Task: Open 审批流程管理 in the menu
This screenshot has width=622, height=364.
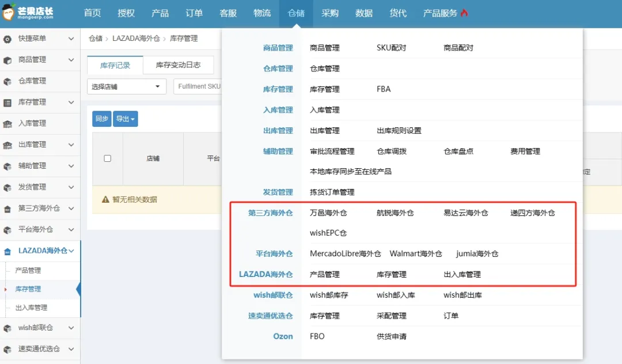Action: tap(332, 151)
